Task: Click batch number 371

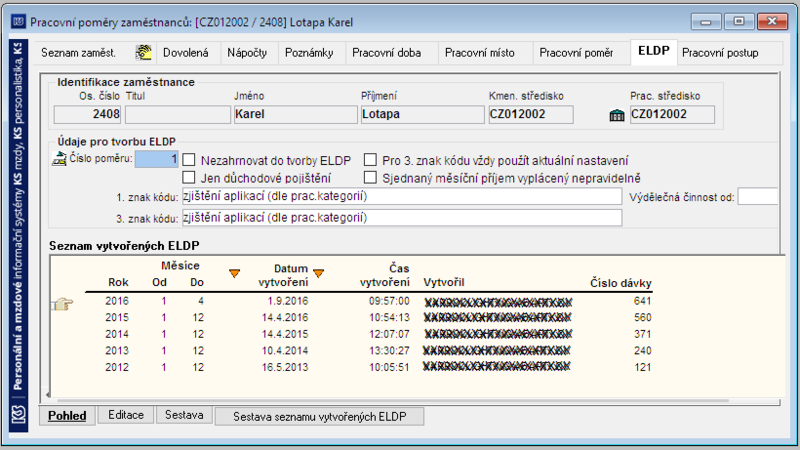Action: 642,334
